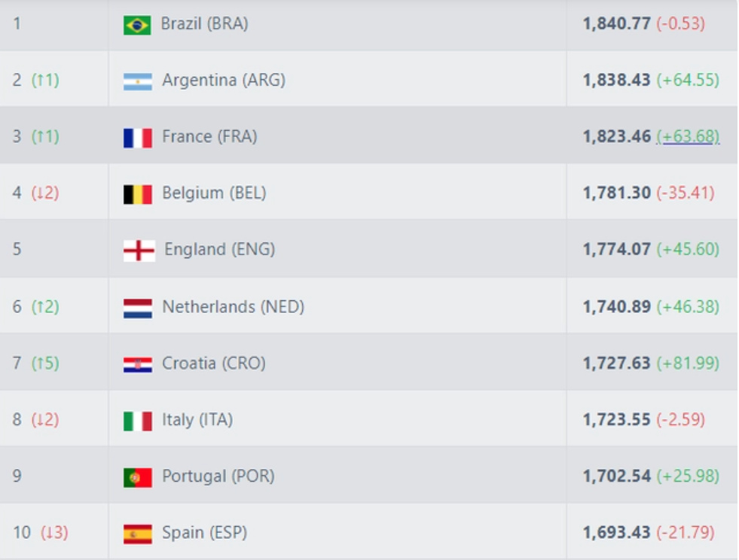Click Croatia's rank change up 5 indicator
Viewport: 739px width, 560px height.
(45, 363)
